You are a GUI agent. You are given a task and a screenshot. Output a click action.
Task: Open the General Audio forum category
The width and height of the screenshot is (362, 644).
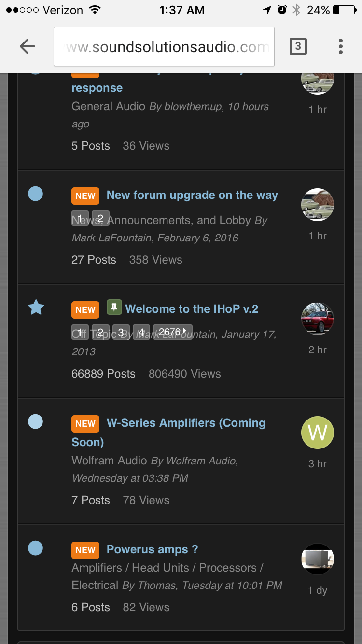click(108, 106)
